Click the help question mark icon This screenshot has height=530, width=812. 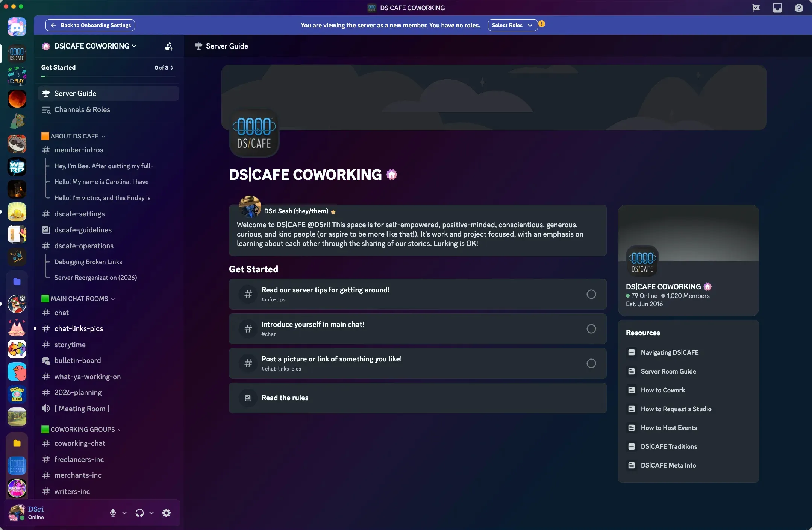point(798,8)
